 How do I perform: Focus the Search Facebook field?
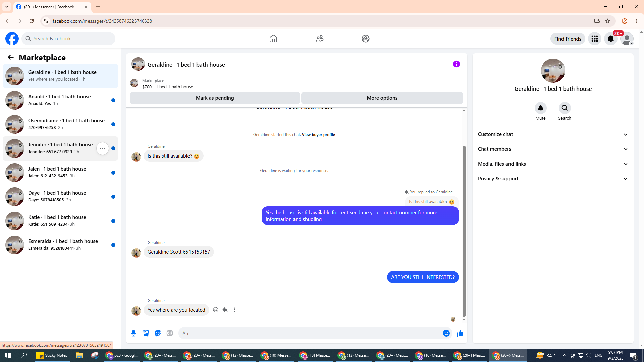pos(68,39)
